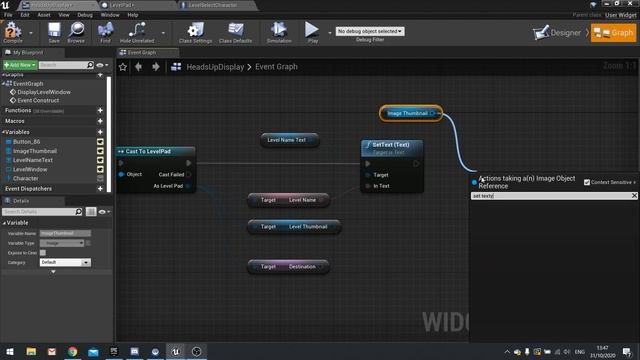
Task: Clear the context menu search text
Action: 634,196
